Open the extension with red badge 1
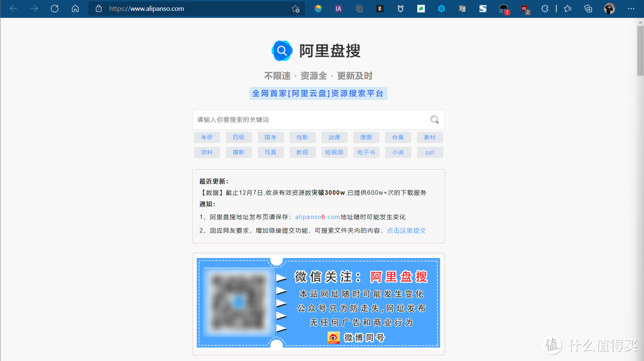The width and height of the screenshot is (644, 361). coord(504,9)
